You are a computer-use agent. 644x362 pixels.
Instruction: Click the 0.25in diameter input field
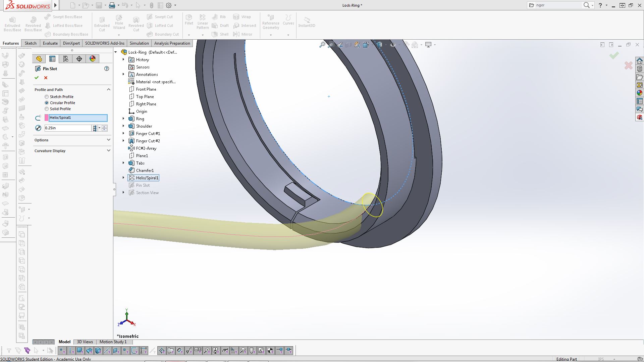68,128
